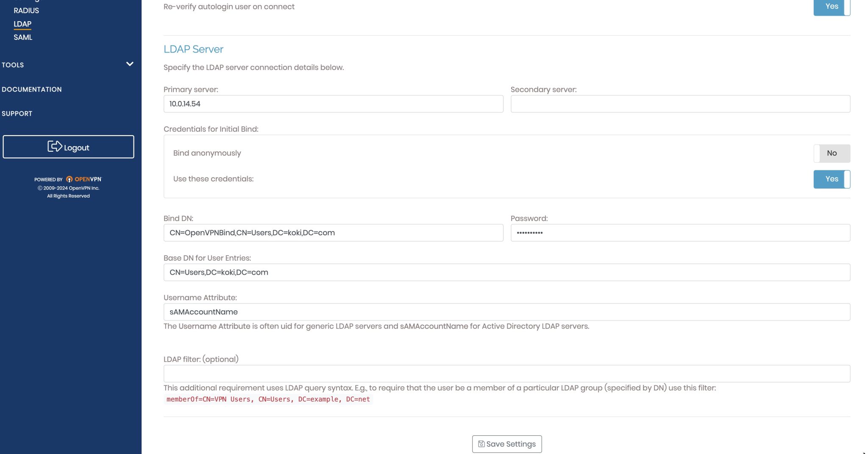The width and height of the screenshot is (868, 454).
Task: Expand the TOOLS section in sidebar
Action: [x=129, y=64]
